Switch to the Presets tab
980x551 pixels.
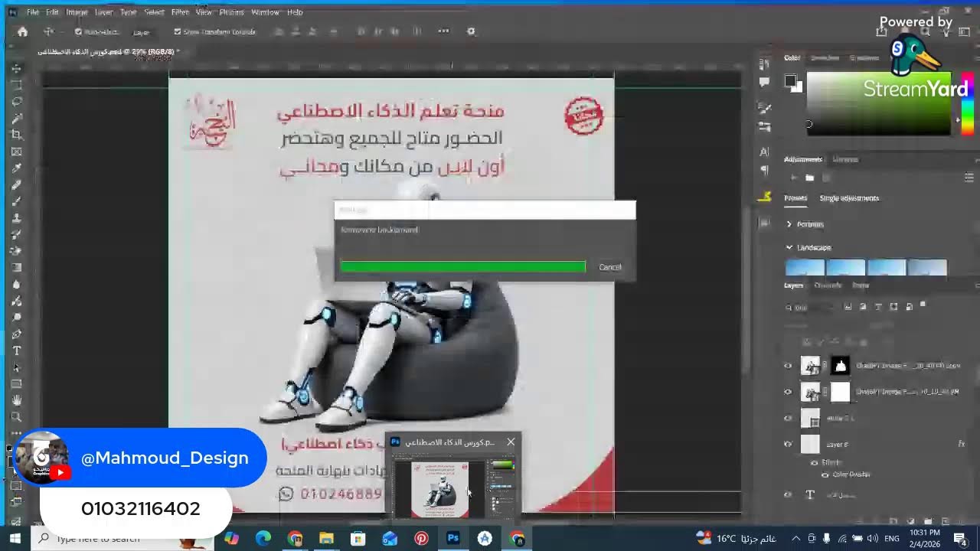click(795, 198)
